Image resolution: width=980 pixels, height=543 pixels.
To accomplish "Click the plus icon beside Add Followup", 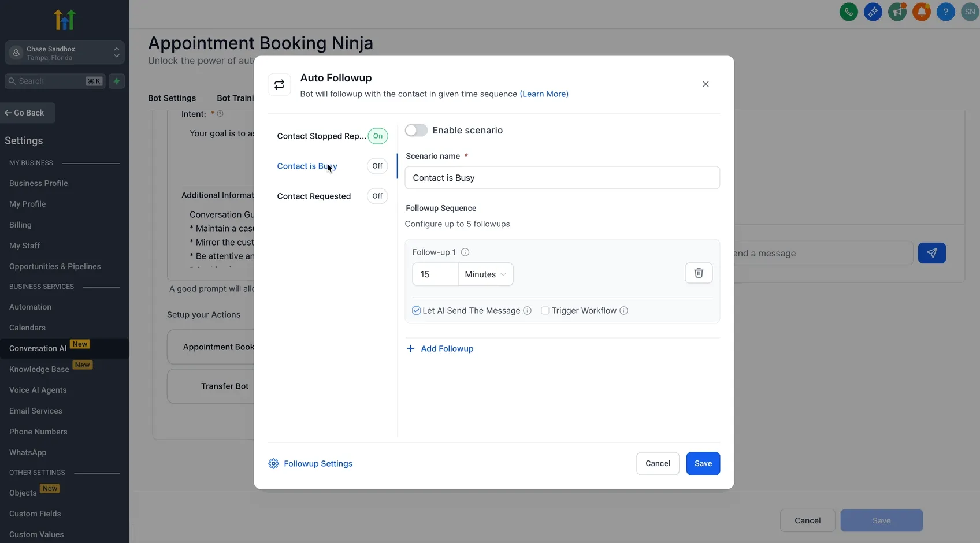I will [410, 349].
